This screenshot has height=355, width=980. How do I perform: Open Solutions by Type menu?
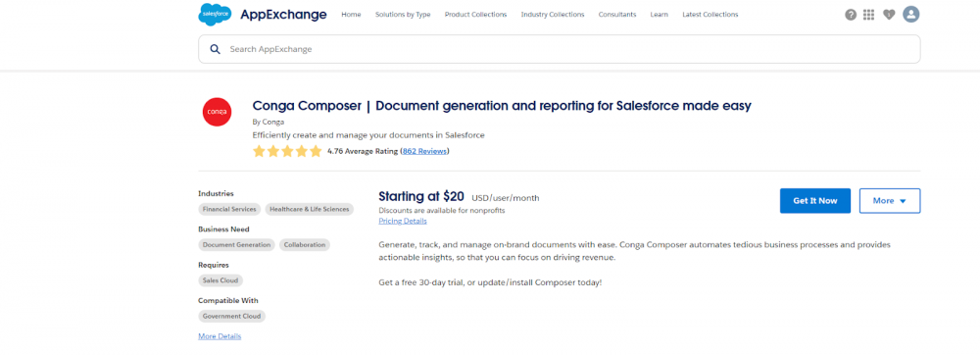click(x=403, y=15)
